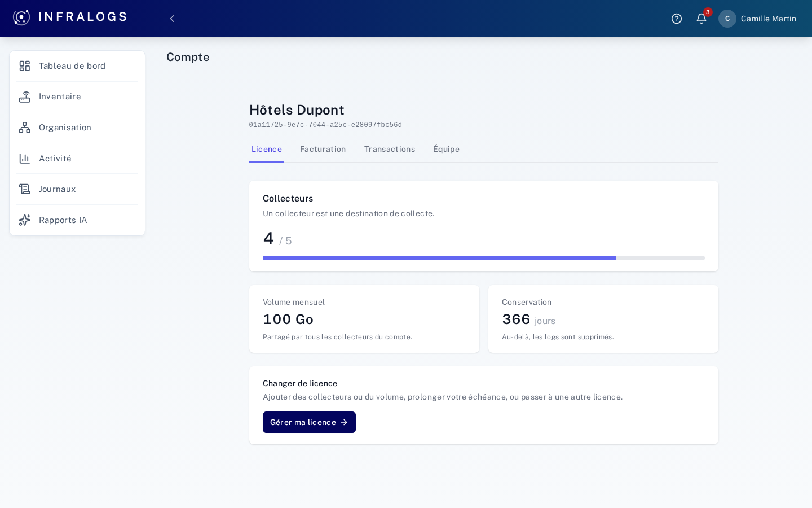Click the Collecteurs card title
Image resolution: width=812 pixels, height=508 pixels.
pyautogui.click(x=288, y=199)
